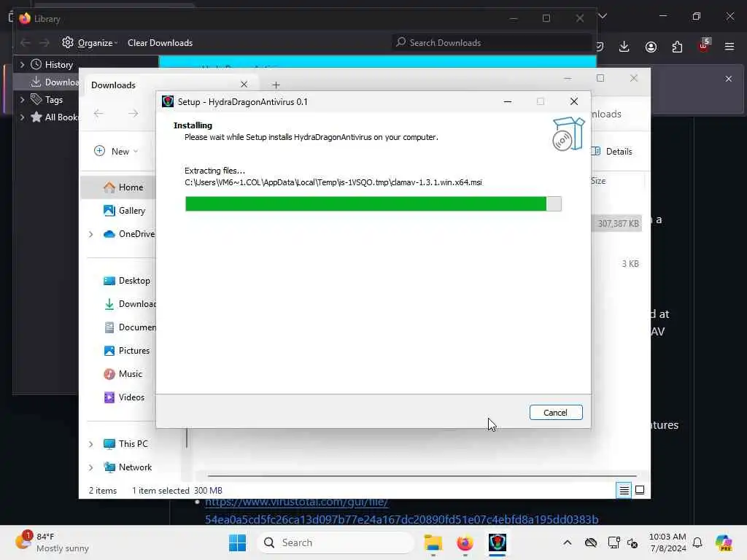Select Network in the navigation pane

[x=128, y=467]
